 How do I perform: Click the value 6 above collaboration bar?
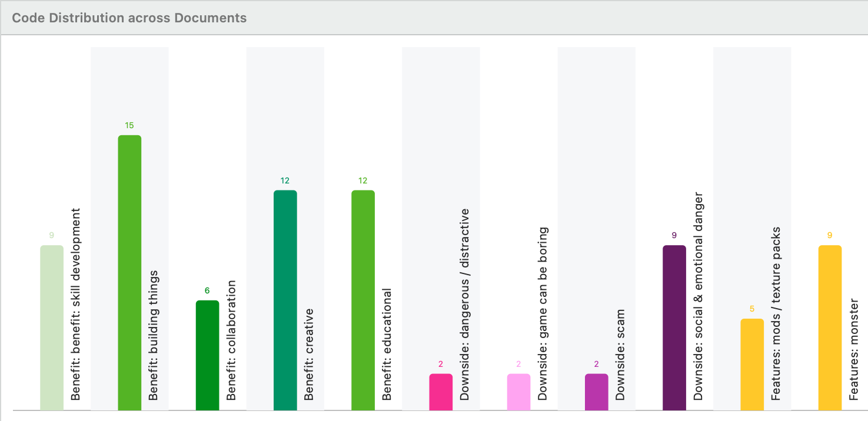click(x=207, y=290)
